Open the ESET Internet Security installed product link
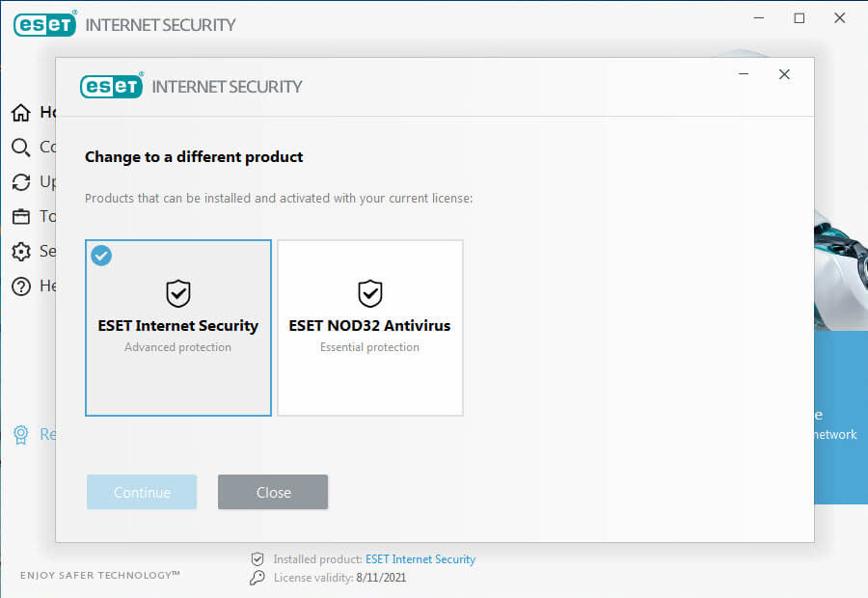The height and width of the screenshot is (598, 868). (420, 559)
